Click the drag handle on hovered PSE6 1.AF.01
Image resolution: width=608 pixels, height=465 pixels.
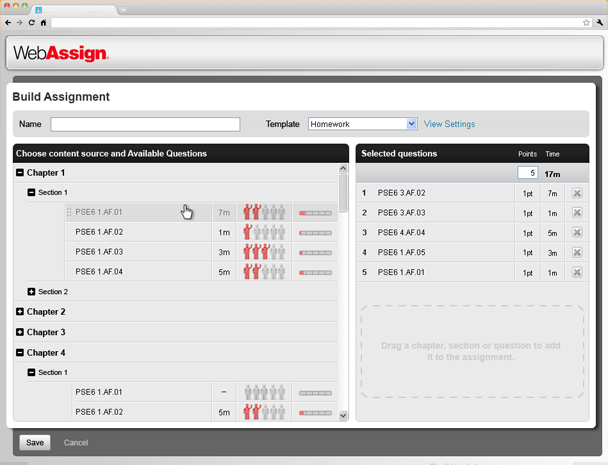(69, 212)
